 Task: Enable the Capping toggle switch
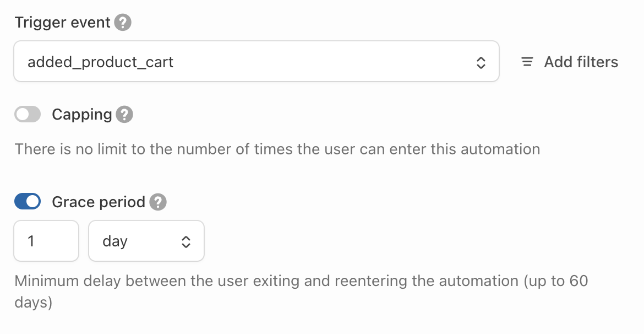[28, 115]
